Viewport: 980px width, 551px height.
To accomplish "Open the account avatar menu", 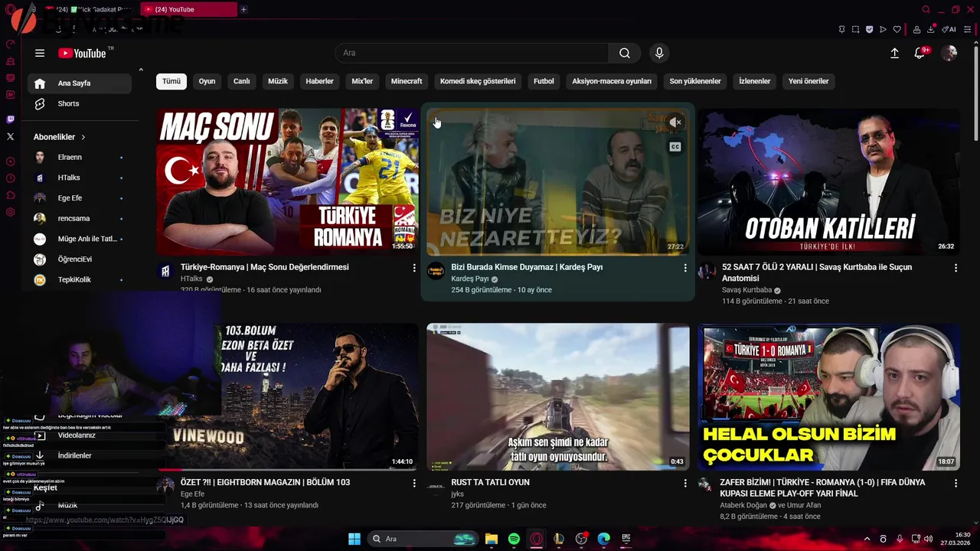I will 949,53.
